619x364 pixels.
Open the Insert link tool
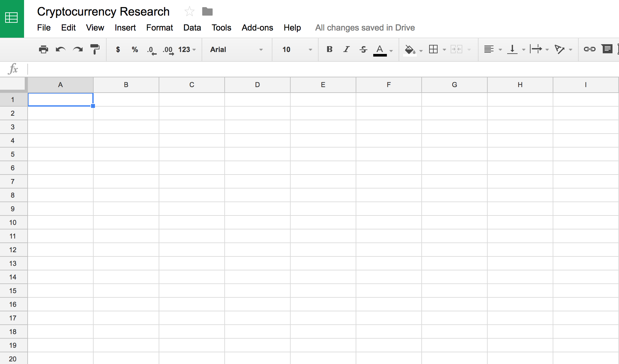(x=590, y=49)
